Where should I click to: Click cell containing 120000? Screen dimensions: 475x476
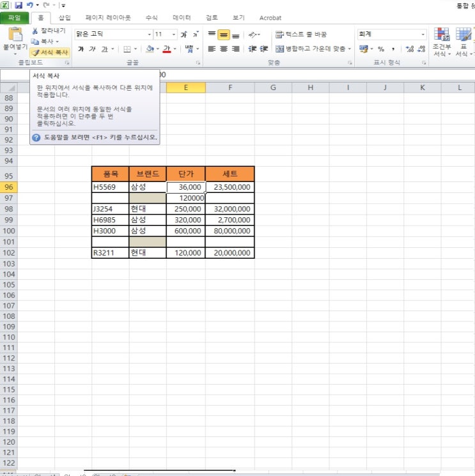pos(186,198)
